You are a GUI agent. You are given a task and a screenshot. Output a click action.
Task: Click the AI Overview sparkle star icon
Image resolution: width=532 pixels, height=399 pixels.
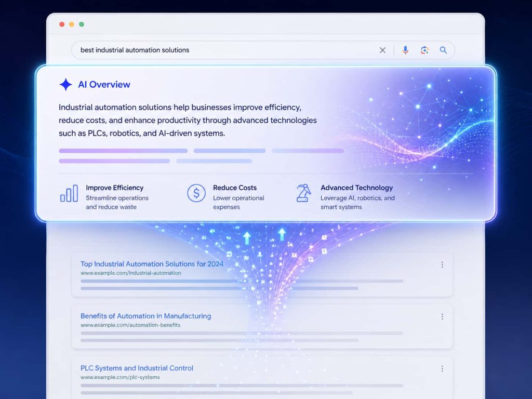pos(66,85)
